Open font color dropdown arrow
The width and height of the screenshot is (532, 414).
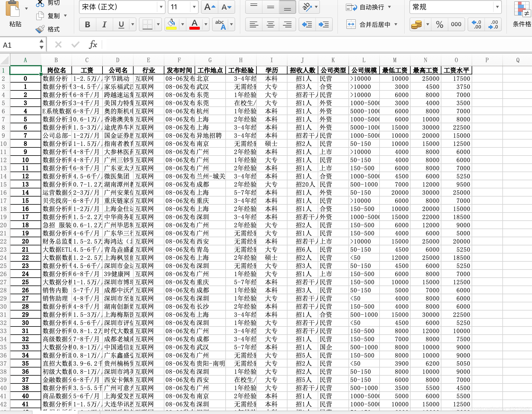pyautogui.click(x=206, y=24)
